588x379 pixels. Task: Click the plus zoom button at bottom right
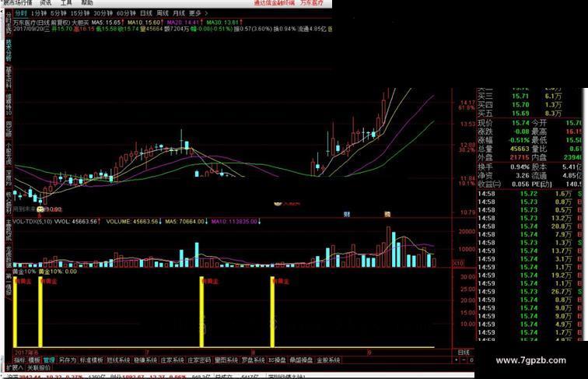pyautogui.click(x=457, y=360)
